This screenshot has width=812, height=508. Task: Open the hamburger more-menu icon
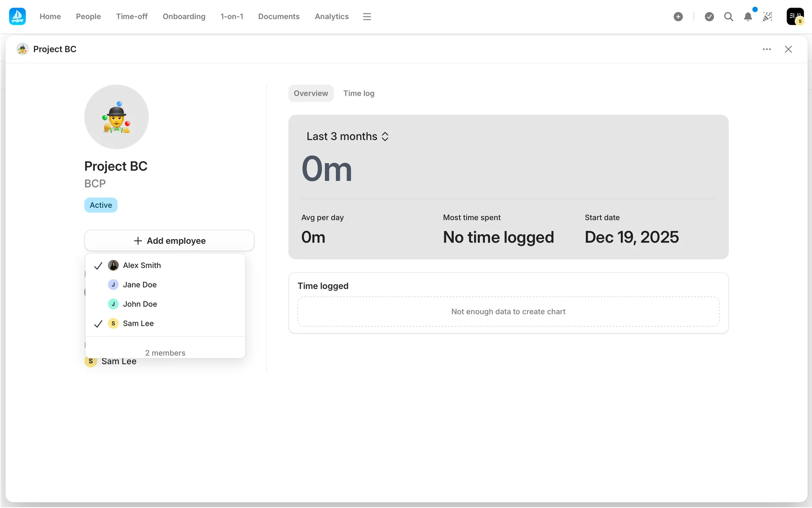click(367, 17)
